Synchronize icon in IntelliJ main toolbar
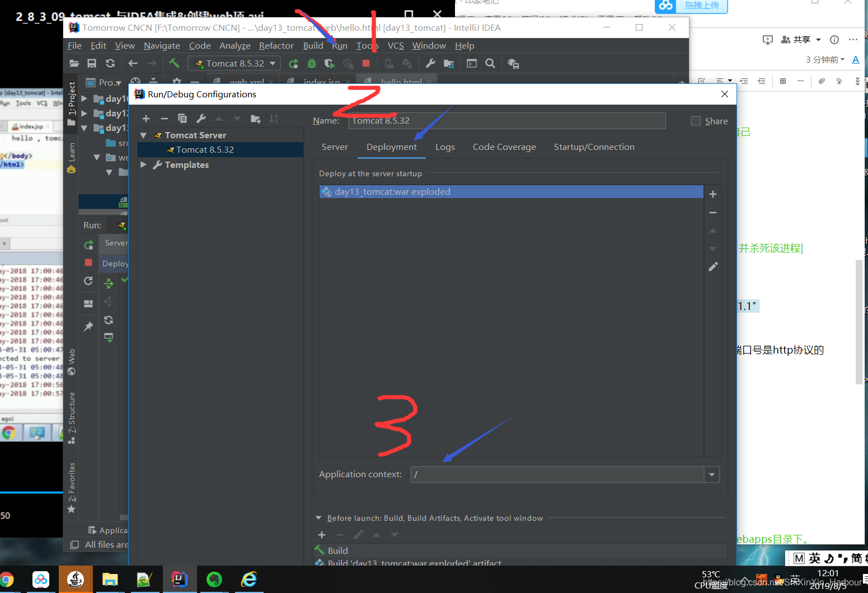 [110, 63]
